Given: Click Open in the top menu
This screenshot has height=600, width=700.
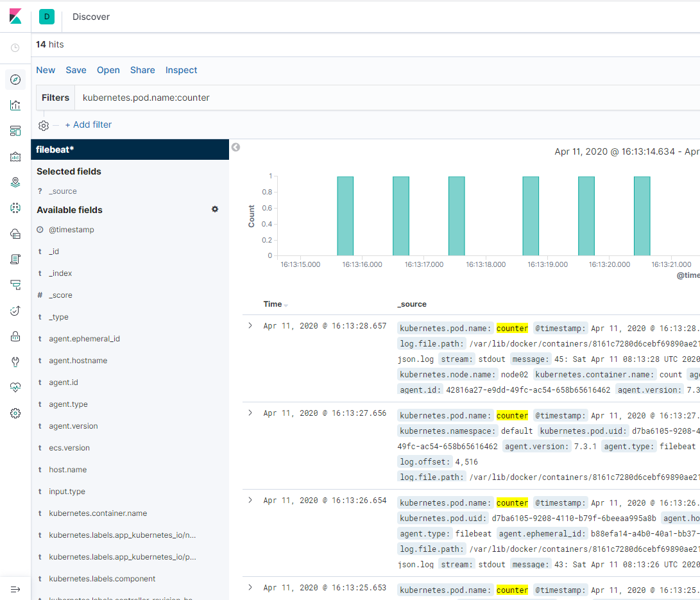Looking at the screenshot, I should click(x=108, y=70).
